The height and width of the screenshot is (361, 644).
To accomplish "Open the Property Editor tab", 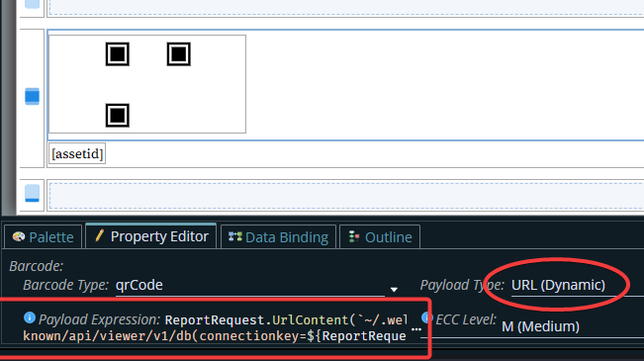I will click(150, 236).
